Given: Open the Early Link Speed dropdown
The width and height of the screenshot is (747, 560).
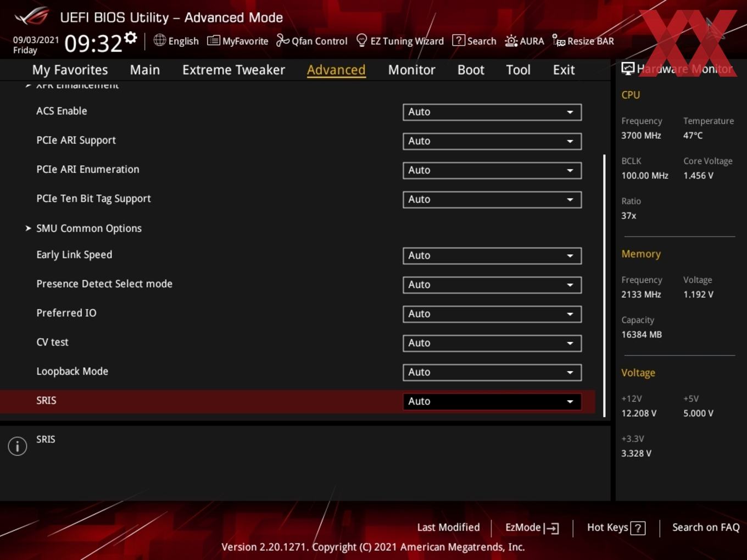Looking at the screenshot, I should [x=492, y=255].
